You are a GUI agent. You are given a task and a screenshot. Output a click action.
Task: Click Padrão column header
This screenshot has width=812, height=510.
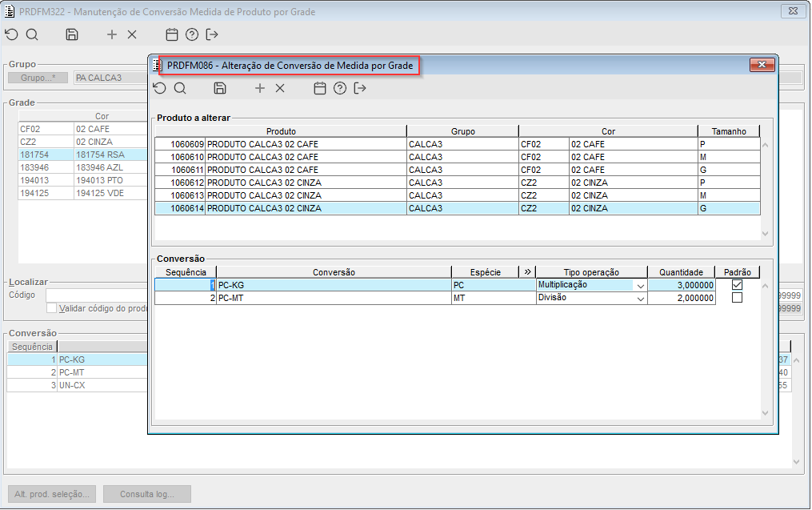(738, 272)
